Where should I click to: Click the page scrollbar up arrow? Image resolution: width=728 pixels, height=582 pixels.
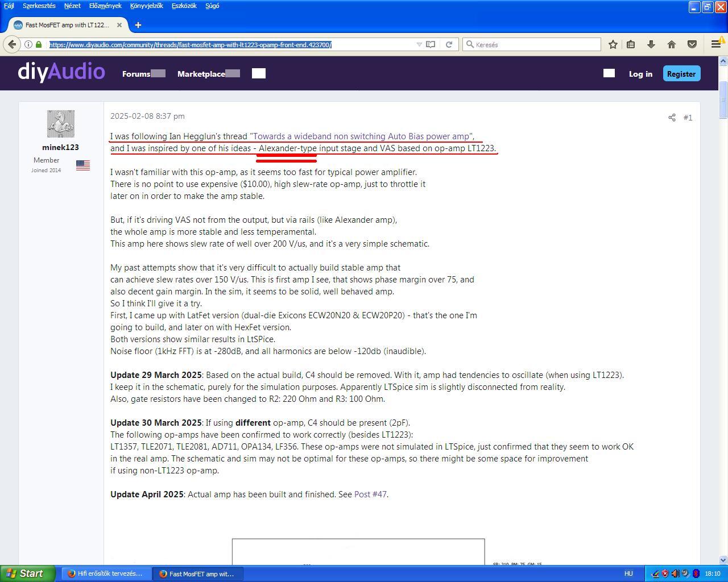click(723, 61)
